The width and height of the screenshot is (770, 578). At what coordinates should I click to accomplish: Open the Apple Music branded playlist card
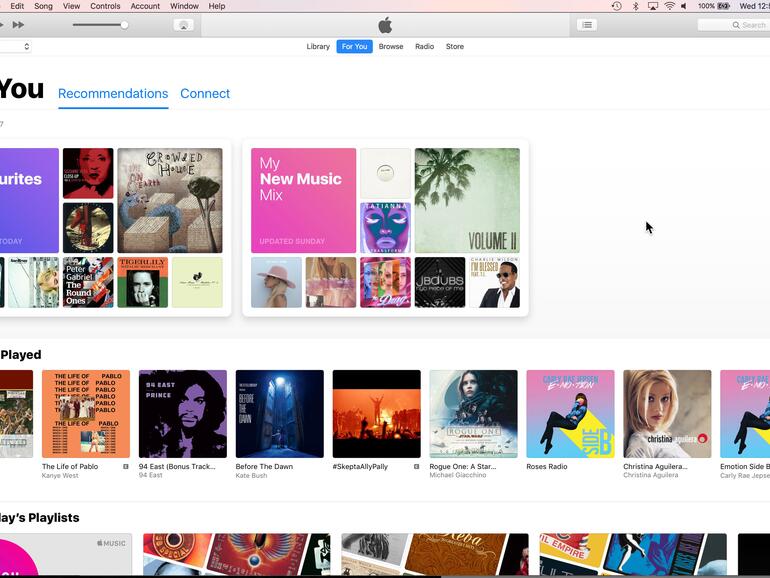click(x=66, y=554)
